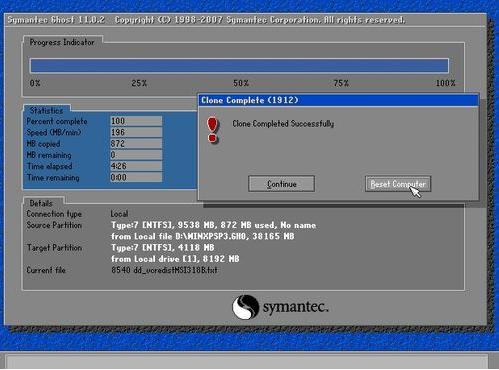Click the Symantec Ghost 11.0.2 title text
The image size is (499, 370).
56,20
